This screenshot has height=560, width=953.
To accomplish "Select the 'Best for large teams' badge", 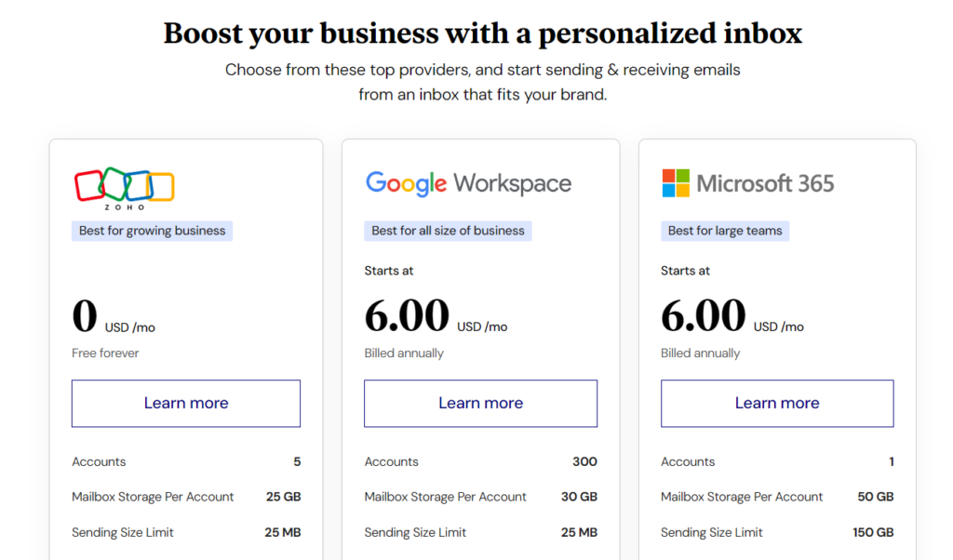I will click(725, 230).
